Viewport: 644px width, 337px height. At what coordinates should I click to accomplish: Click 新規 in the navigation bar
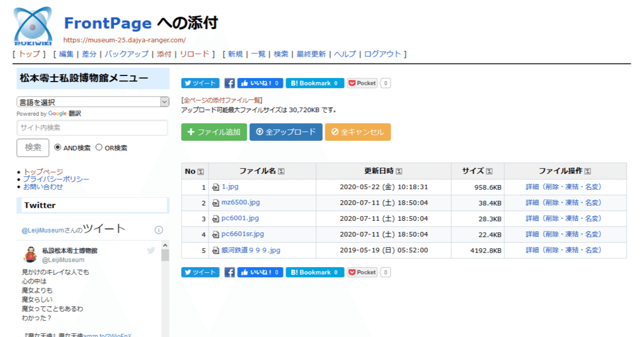coord(235,54)
